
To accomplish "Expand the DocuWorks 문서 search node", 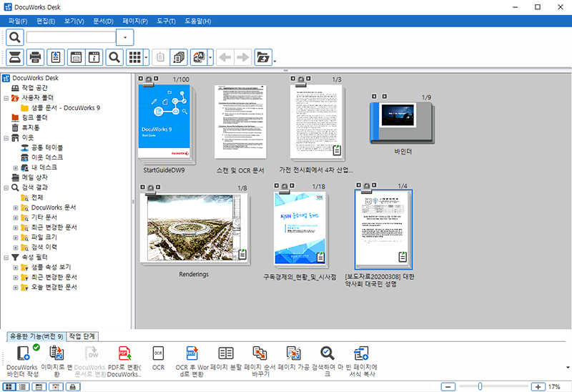I will click(16, 207).
